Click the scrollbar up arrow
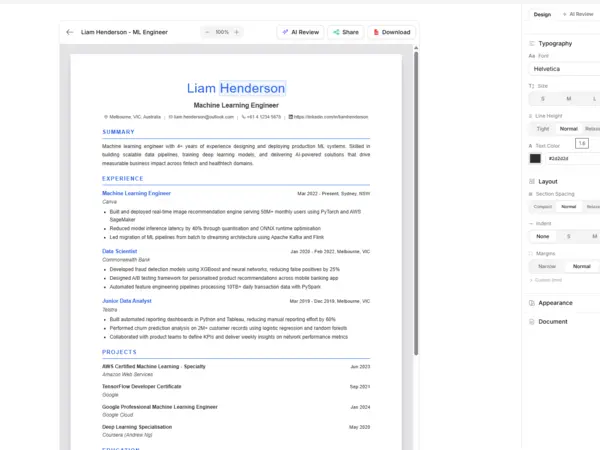600x450 pixels. click(x=416, y=48)
